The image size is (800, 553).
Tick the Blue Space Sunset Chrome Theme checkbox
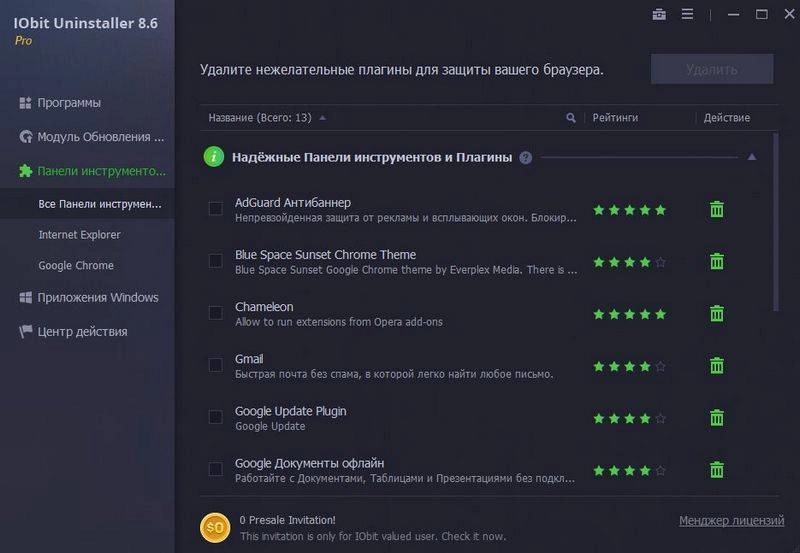(216, 261)
